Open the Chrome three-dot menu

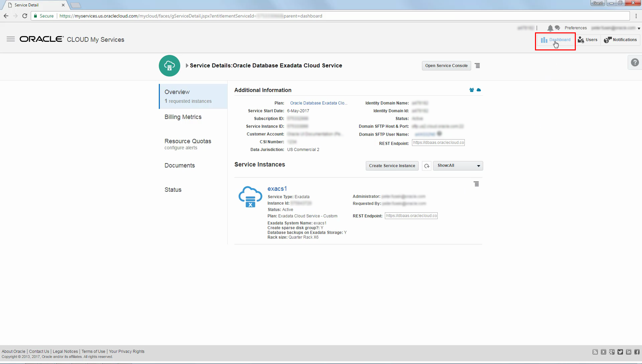pyautogui.click(x=636, y=16)
